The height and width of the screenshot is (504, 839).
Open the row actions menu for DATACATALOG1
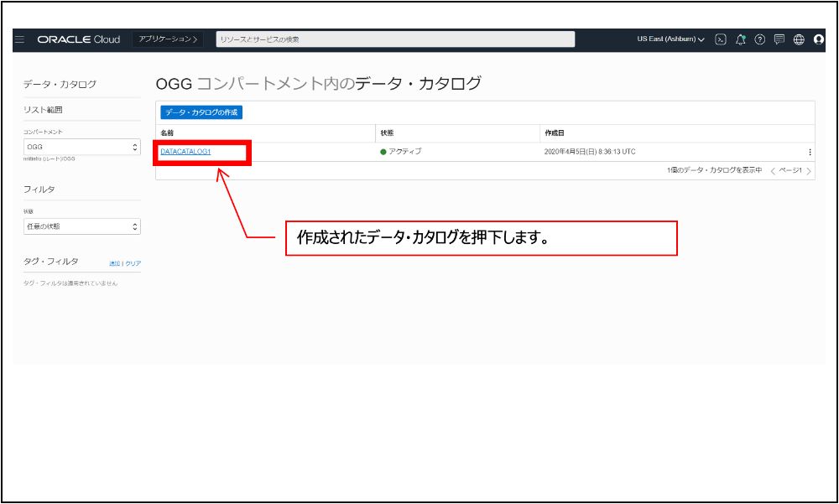810,152
